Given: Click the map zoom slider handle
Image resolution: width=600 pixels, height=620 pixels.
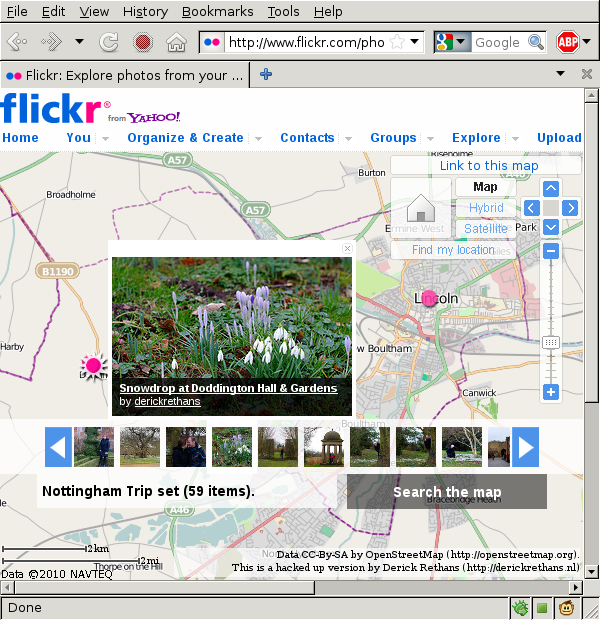Looking at the screenshot, I should tap(550, 343).
